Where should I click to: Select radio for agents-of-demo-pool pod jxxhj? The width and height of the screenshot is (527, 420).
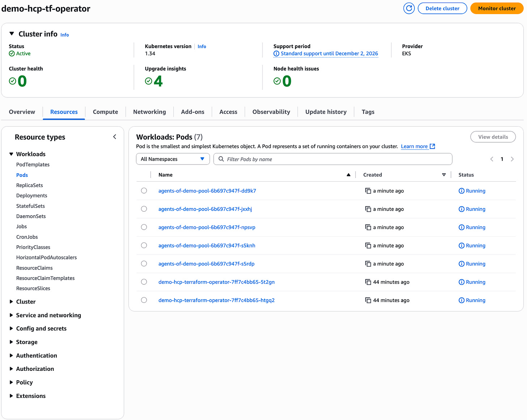(x=144, y=209)
